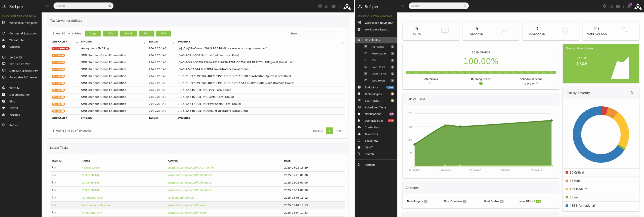
Task: Click the Threat Intel feed icon
Action: (x=4, y=40)
